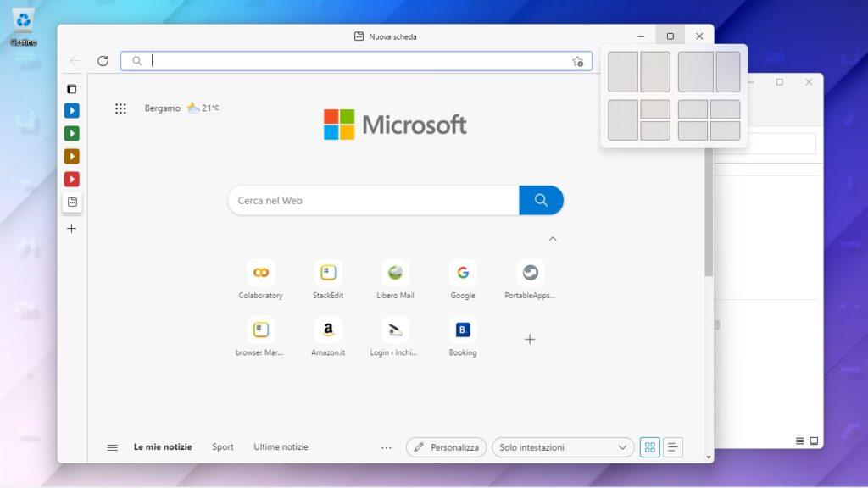Image resolution: width=868 pixels, height=488 pixels.
Task: Open the StackEdit quick link
Action: click(x=328, y=280)
